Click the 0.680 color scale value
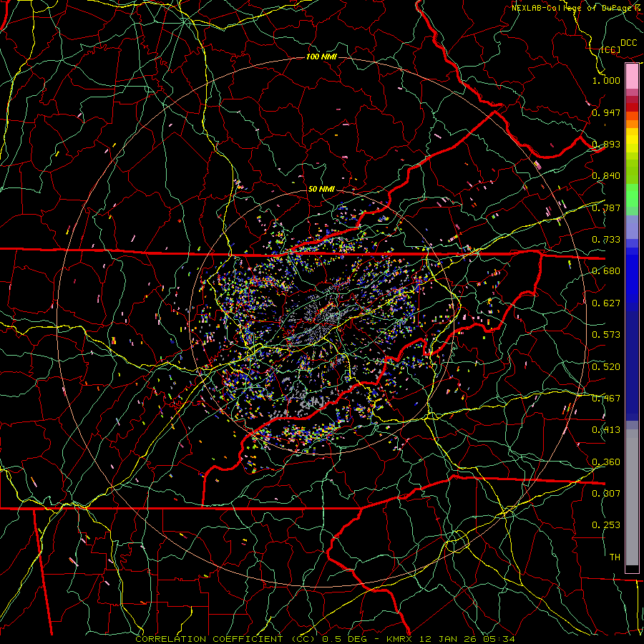This screenshot has width=644, height=644. coord(606,271)
